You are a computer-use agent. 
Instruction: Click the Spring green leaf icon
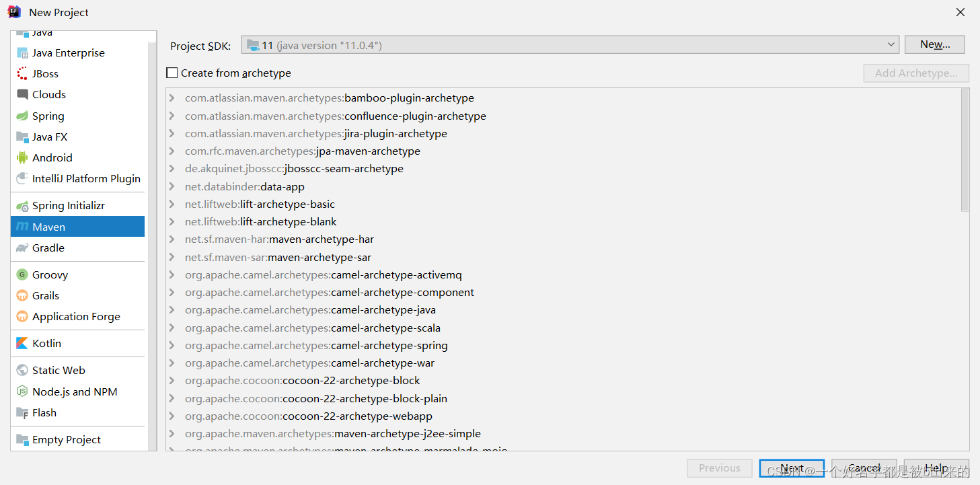(22, 116)
